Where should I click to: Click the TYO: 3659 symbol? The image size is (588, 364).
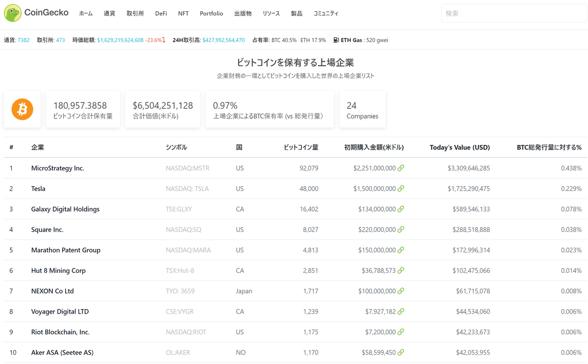180,291
